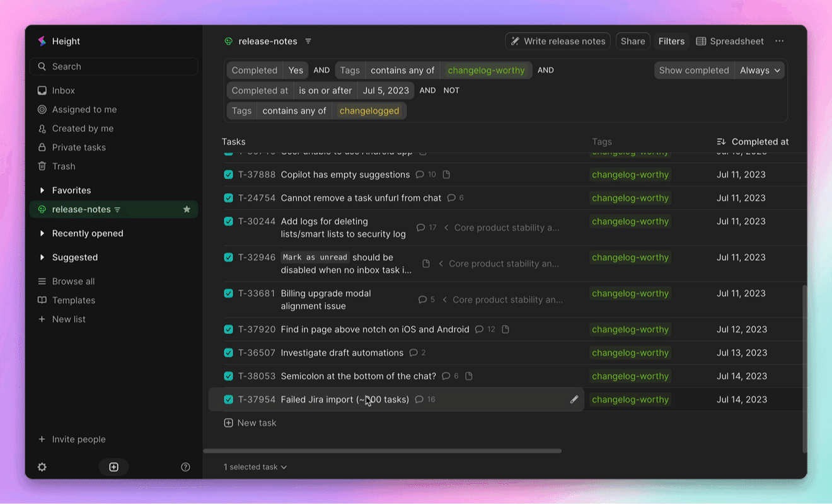
Task: Open parent Core product stability on T-30244
Action: [501, 227]
